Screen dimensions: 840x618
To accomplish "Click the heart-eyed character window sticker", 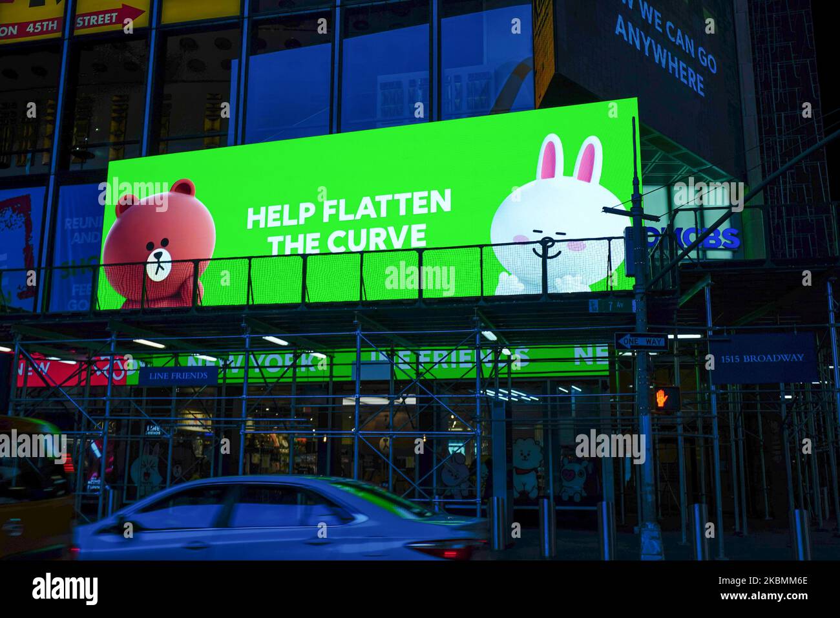I will coord(573,479).
